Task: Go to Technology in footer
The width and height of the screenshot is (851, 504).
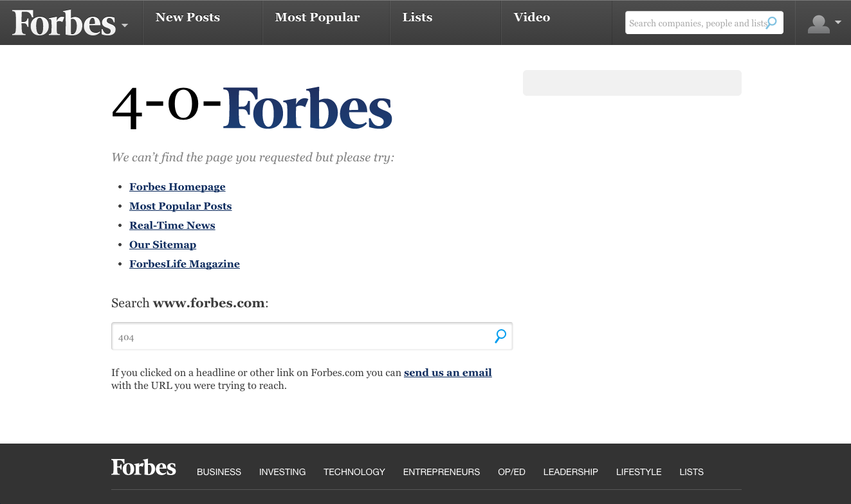Action: pyautogui.click(x=354, y=472)
